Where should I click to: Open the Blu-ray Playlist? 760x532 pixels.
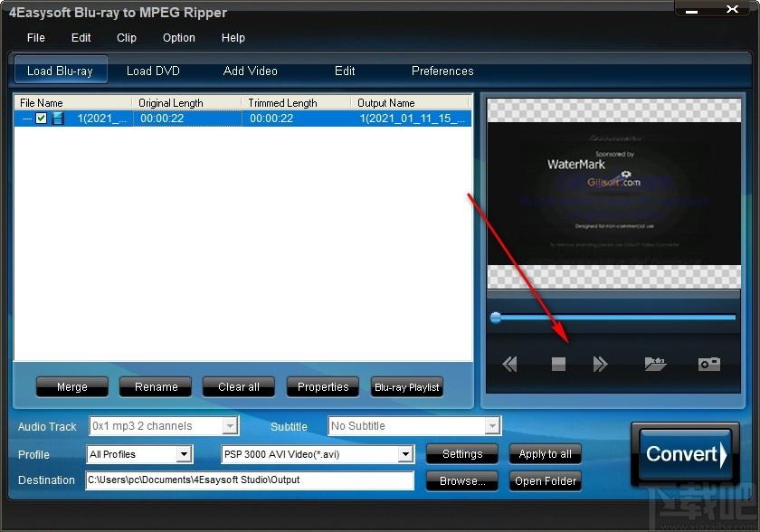point(406,386)
